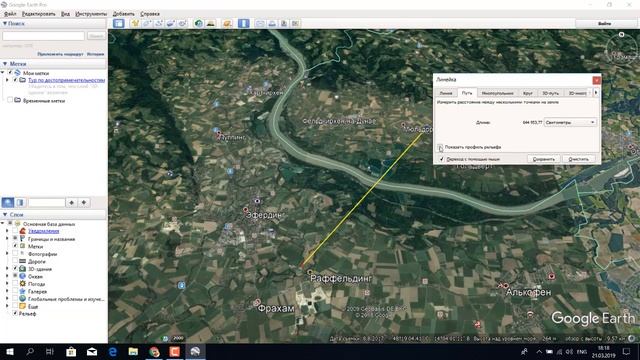Click the История link in search

[x=95, y=54]
